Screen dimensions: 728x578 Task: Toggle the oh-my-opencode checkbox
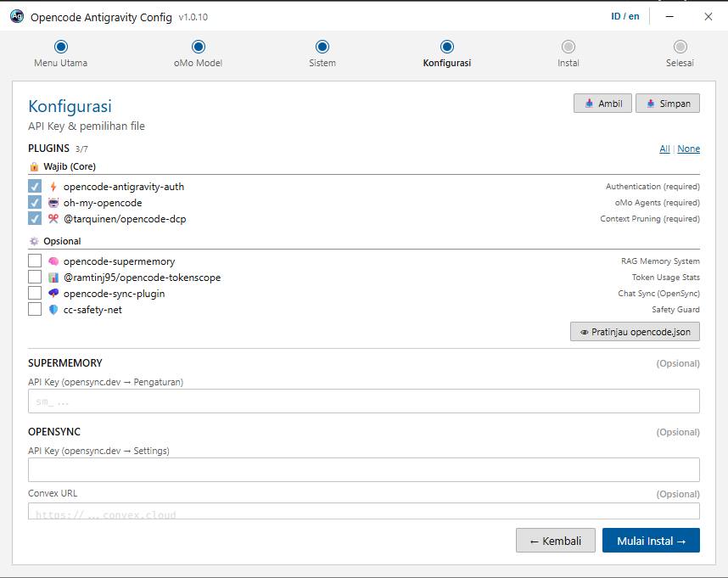pyautogui.click(x=35, y=202)
